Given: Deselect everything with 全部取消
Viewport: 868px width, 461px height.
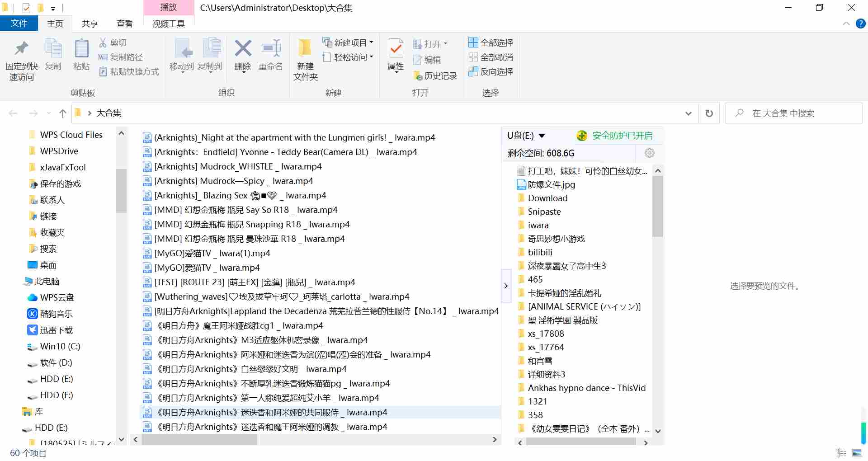Looking at the screenshot, I should pyautogui.click(x=491, y=57).
